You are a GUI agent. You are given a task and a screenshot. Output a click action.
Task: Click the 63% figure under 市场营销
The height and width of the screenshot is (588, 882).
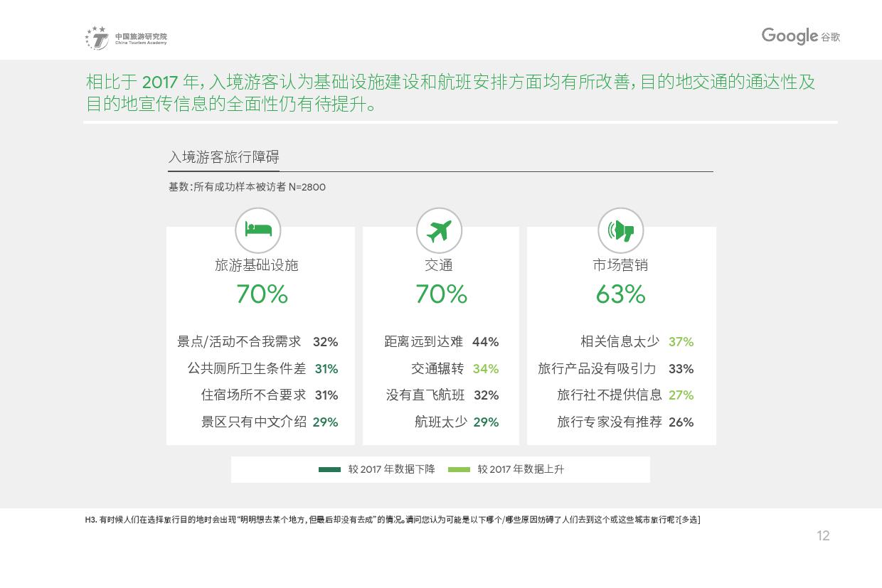pos(620,294)
